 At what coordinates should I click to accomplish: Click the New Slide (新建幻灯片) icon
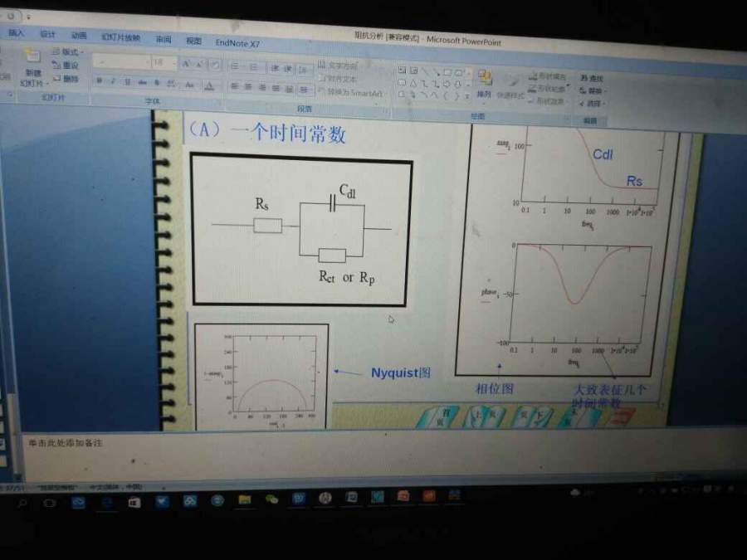32,56
